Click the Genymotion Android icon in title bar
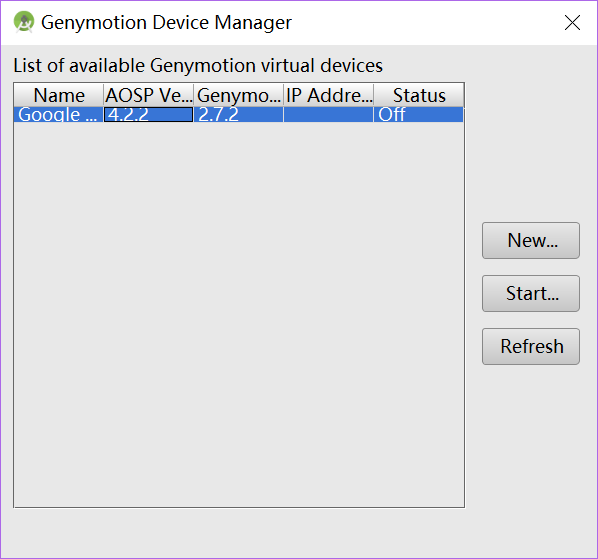Viewport: 598px width, 559px height. click(x=24, y=22)
